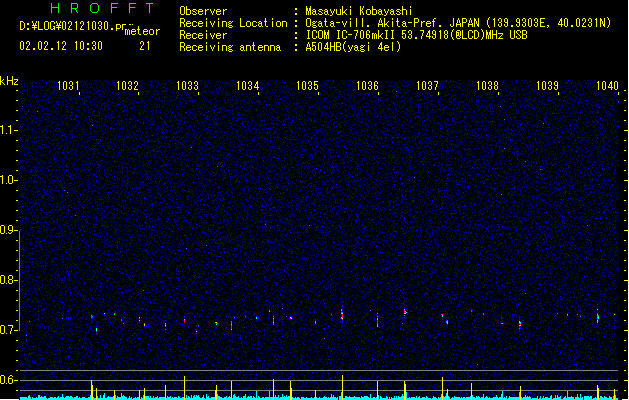
Task: Select the ICOM IC-706mkII receiver value
Action: (416, 35)
